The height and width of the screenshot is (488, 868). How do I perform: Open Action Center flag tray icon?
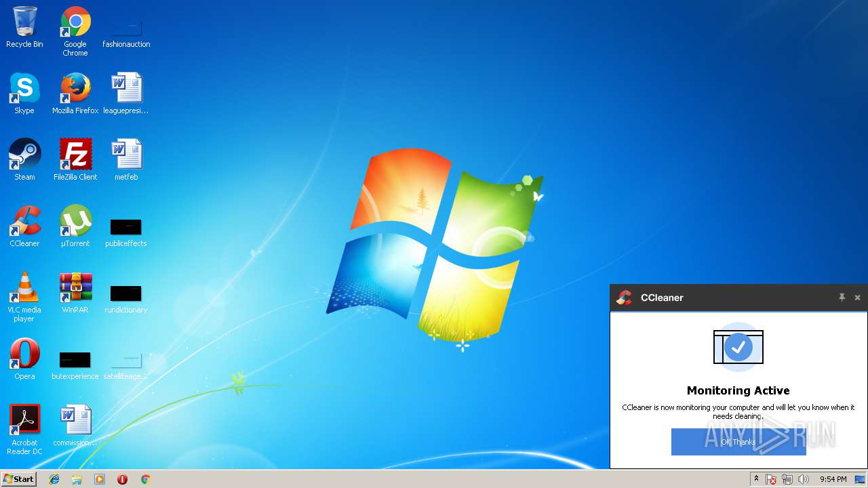(771, 479)
